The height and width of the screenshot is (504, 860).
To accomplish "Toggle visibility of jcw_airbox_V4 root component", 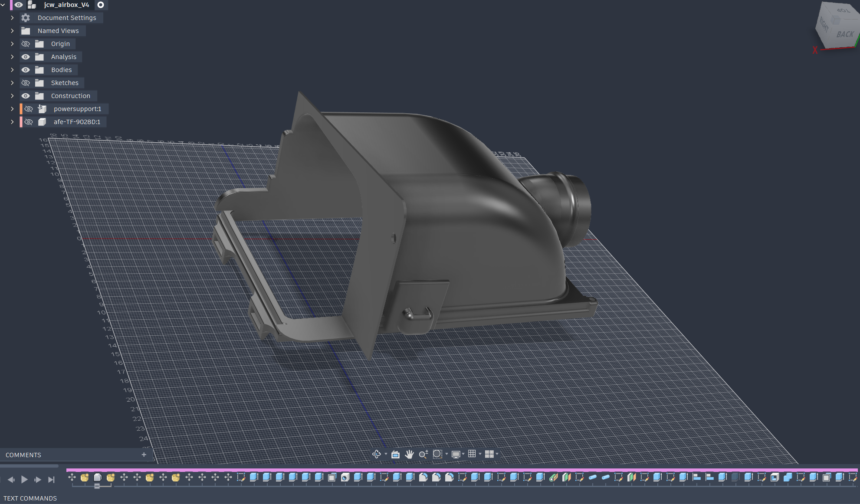I will pyautogui.click(x=19, y=5).
